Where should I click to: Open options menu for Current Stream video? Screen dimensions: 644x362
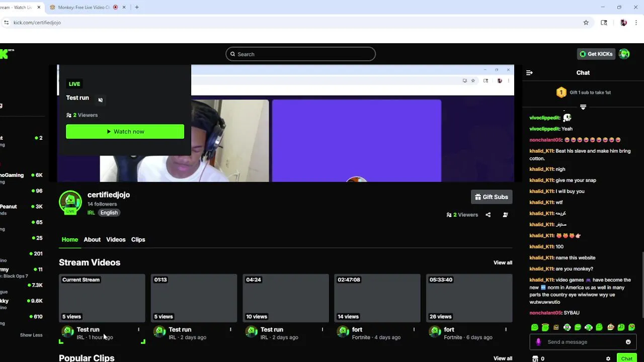[x=138, y=330]
